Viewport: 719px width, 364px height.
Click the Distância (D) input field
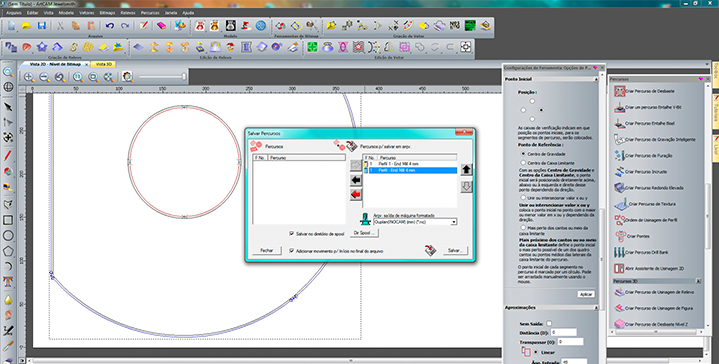564,332
